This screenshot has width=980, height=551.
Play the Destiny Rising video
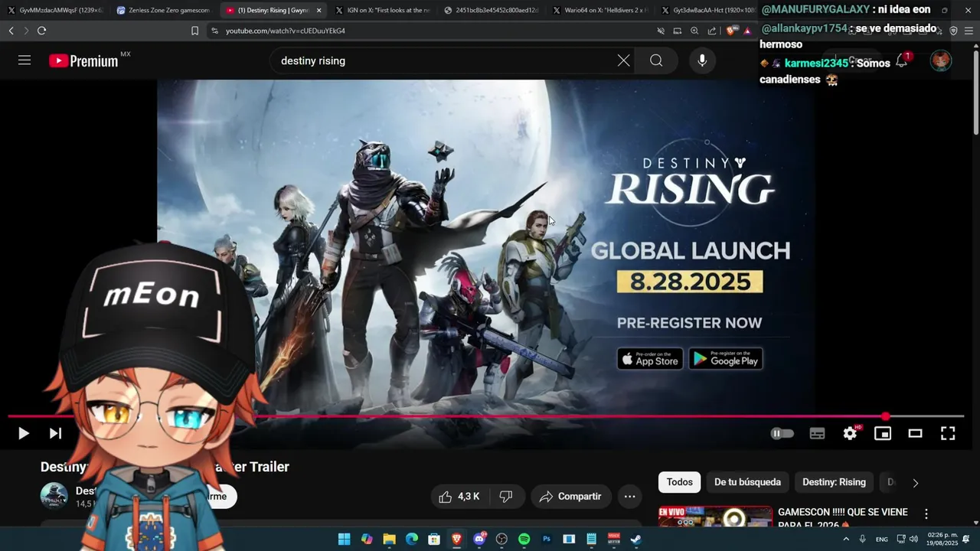pyautogui.click(x=23, y=433)
